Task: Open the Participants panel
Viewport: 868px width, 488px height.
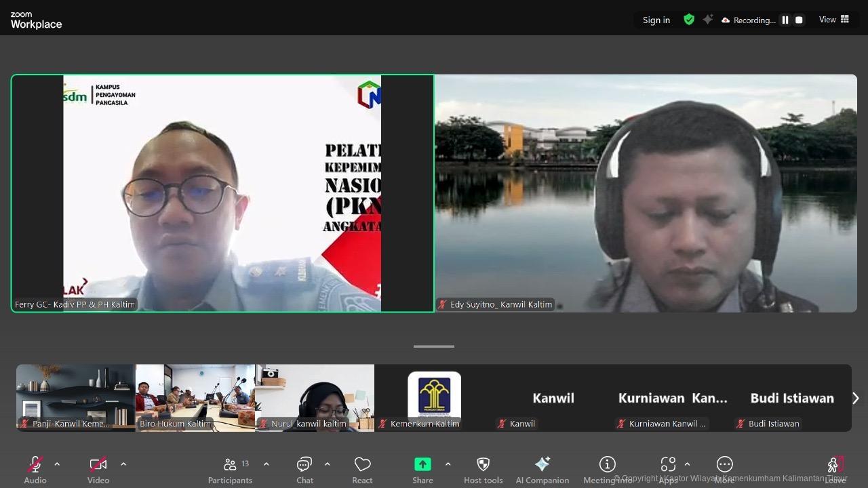Action: 230,464
